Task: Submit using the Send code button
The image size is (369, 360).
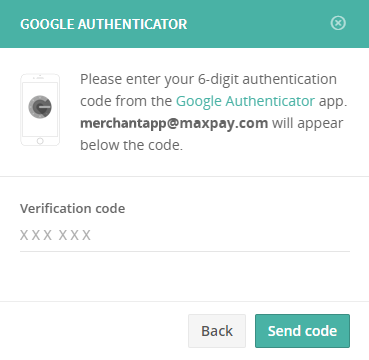Action: tap(302, 331)
